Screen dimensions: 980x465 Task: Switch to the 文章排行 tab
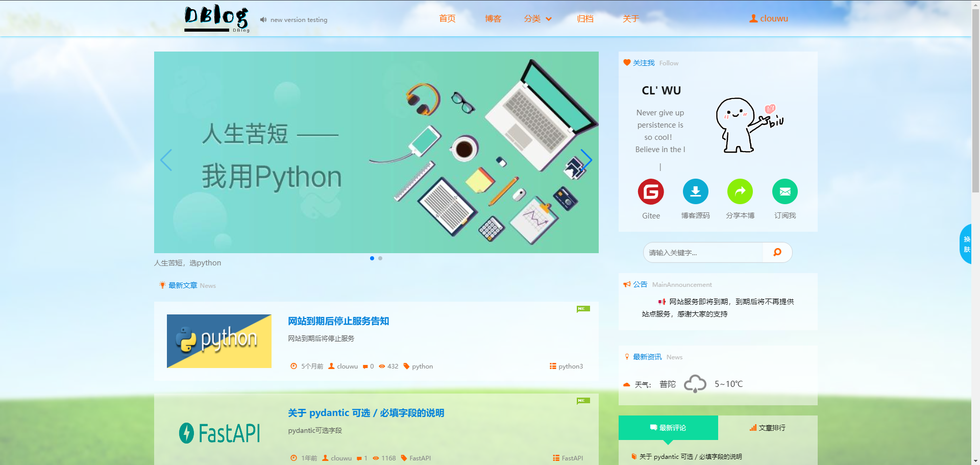[x=767, y=428]
